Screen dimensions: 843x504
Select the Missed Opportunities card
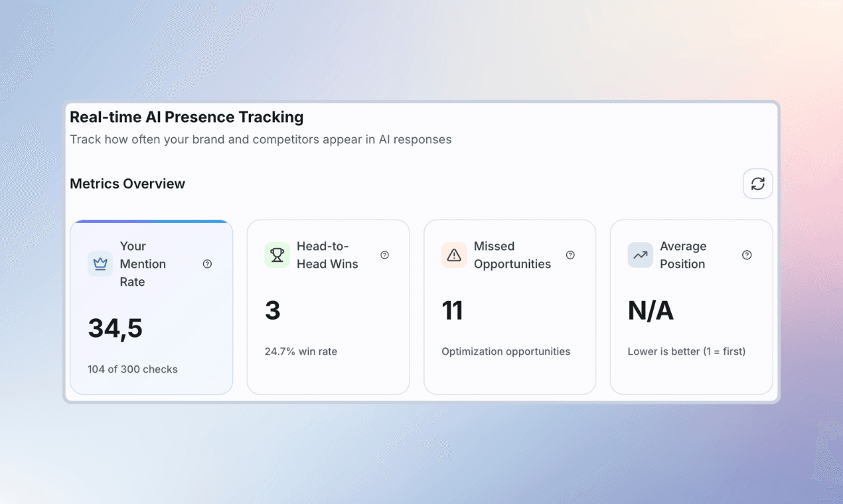pos(510,307)
